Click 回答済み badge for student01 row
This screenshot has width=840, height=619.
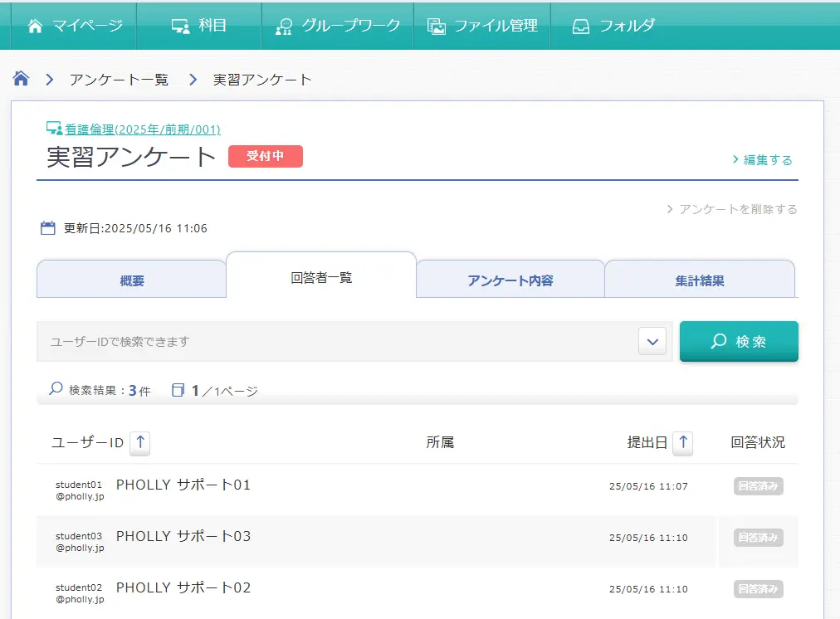759,486
